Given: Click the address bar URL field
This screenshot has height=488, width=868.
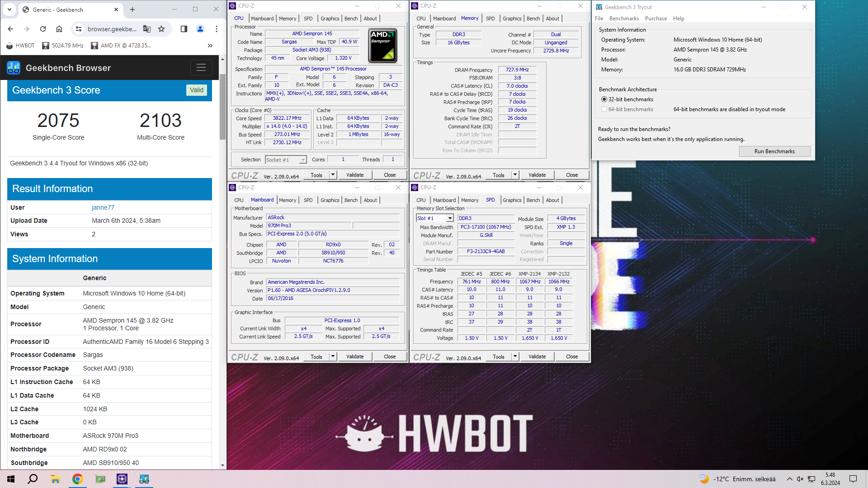Looking at the screenshot, I should tap(112, 29).
